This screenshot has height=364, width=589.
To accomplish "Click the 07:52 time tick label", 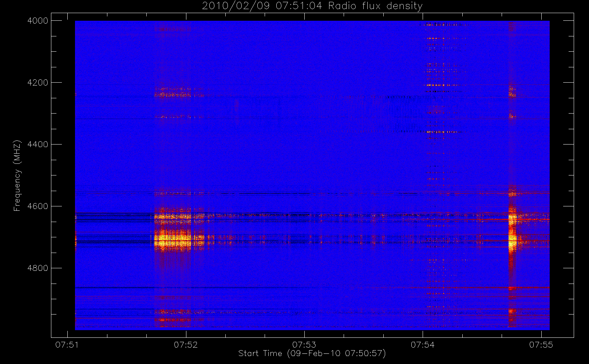I will pyautogui.click(x=186, y=345).
